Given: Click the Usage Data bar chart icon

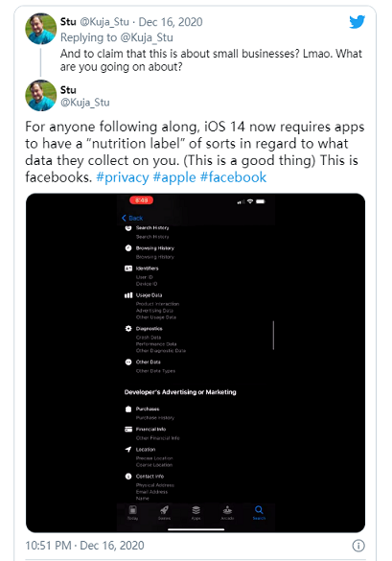Looking at the screenshot, I should pyautogui.click(x=128, y=295).
